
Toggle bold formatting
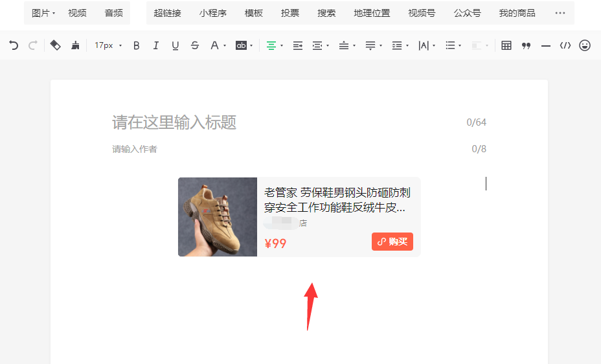click(x=136, y=45)
